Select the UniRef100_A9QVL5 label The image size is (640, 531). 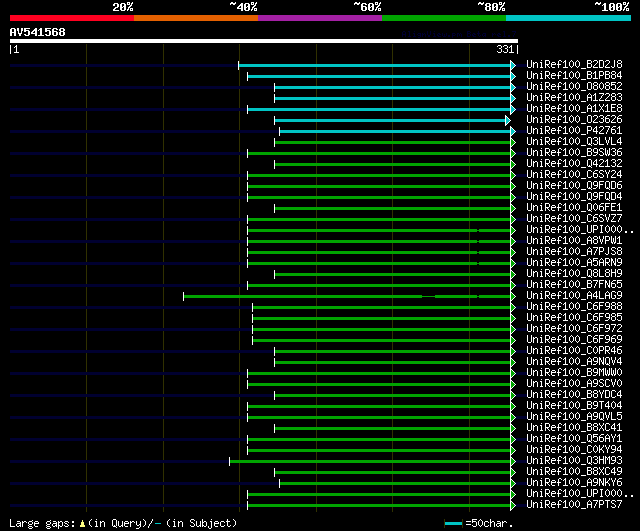[x=574, y=417]
